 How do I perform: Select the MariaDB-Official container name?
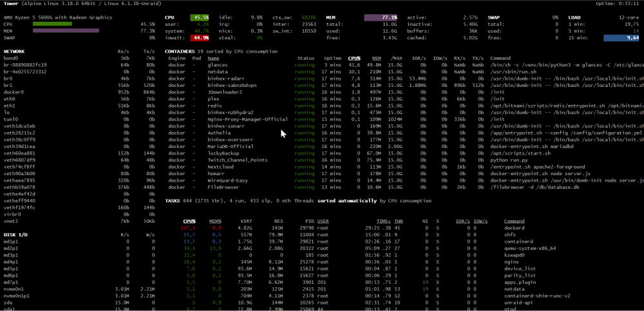pos(230,146)
